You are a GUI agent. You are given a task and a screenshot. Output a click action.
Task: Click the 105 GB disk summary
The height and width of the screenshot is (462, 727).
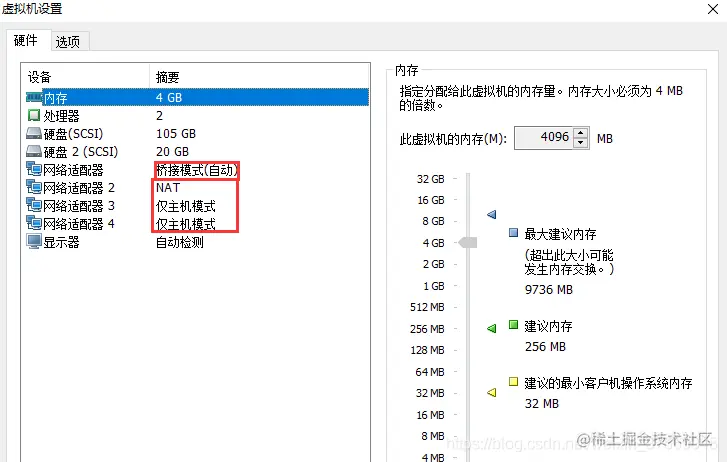pyautogui.click(x=176, y=134)
